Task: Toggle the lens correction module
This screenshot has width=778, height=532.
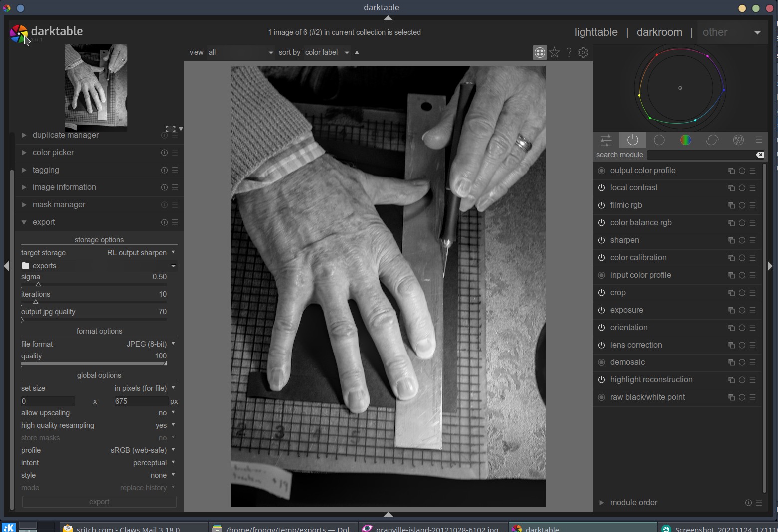Action: (x=601, y=345)
